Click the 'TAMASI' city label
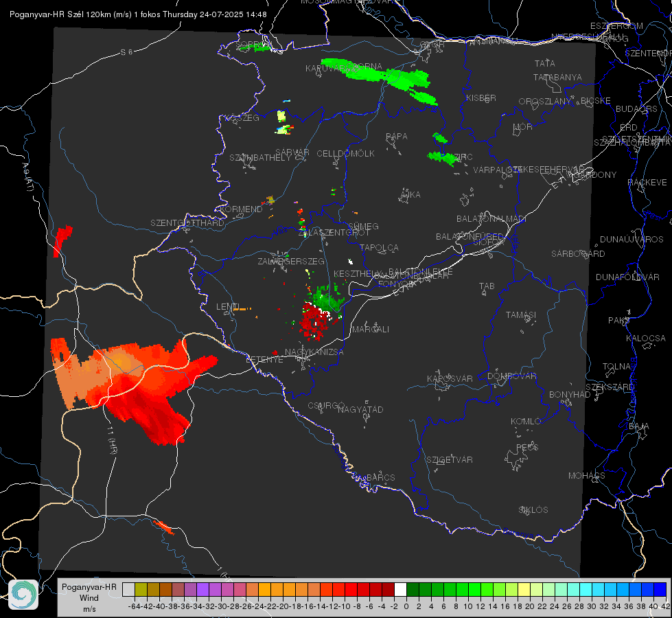 pyautogui.click(x=521, y=314)
